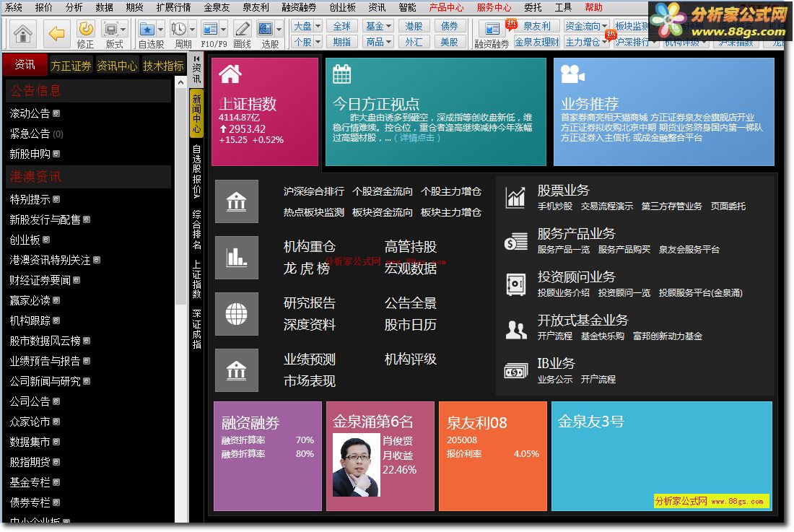Viewport: 794px width, 532px height.
Task: Expand the 自选股 dropdown arrow
Action: pyautogui.click(x=160, y=29)
